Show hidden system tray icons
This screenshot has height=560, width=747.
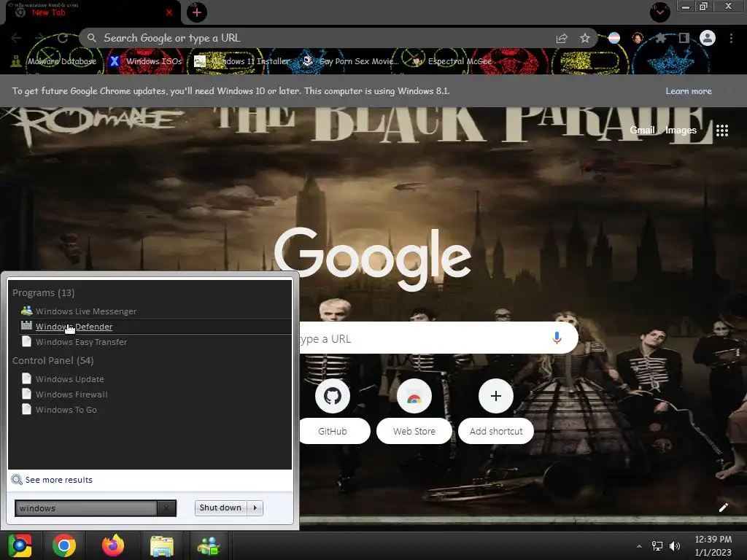(x=639, y=546)
